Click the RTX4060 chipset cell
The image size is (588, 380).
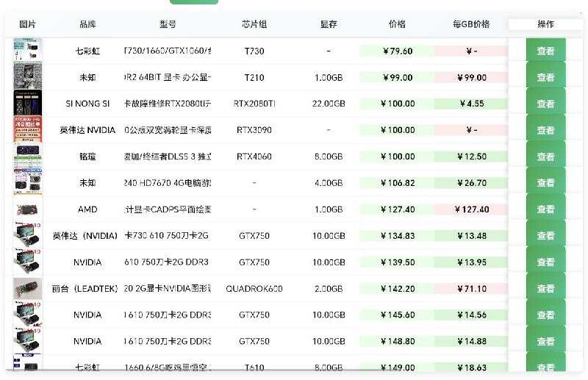(x=254, y=157)
